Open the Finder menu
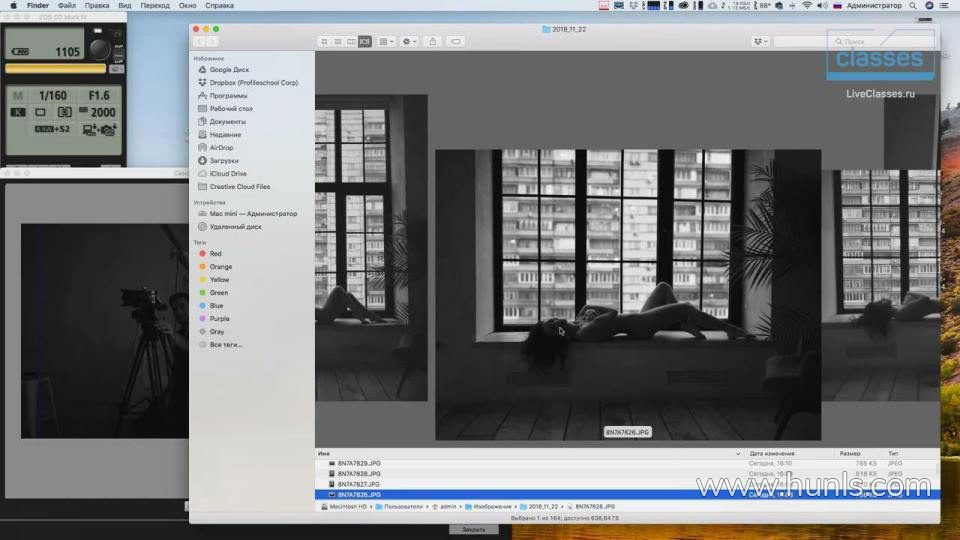 [x=38, y=6]
